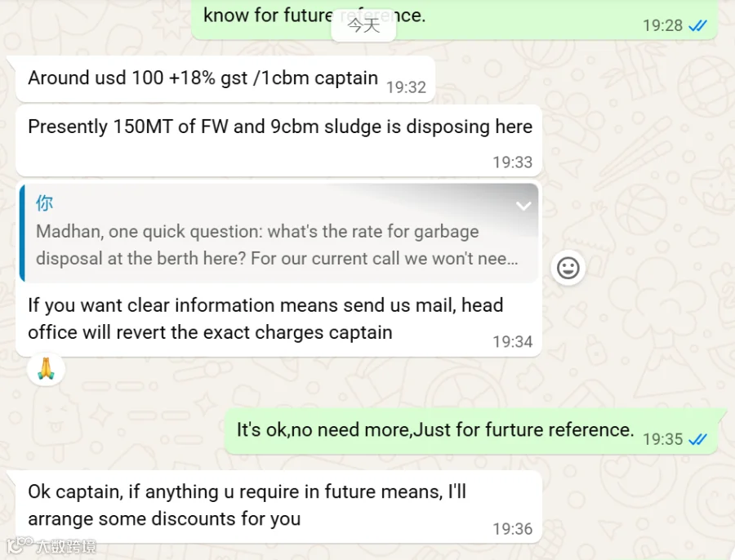Select the 'Ok captain, if anything' message
This screenshot has height=560, width=735.
[279, 507]
